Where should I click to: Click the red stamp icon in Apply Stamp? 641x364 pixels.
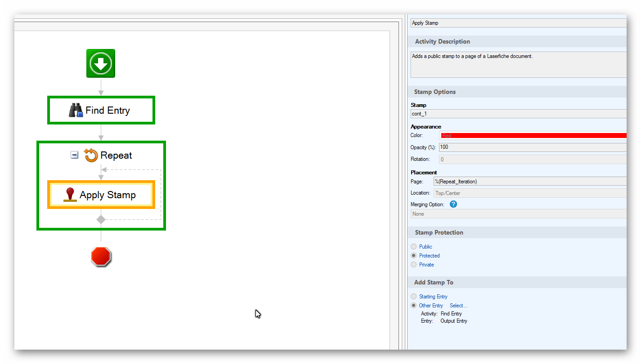tap(70, 195)
